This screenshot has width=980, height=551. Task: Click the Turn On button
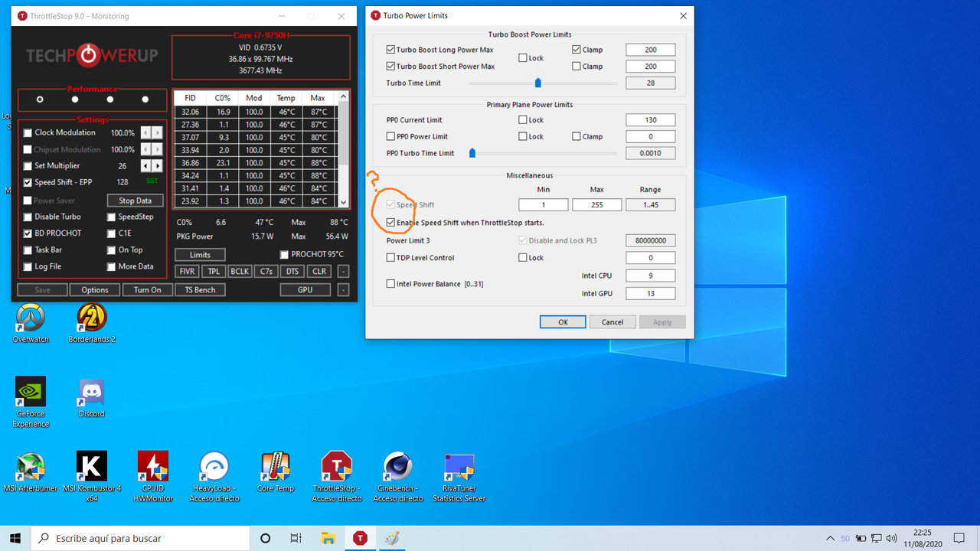(x=148, y=290)
